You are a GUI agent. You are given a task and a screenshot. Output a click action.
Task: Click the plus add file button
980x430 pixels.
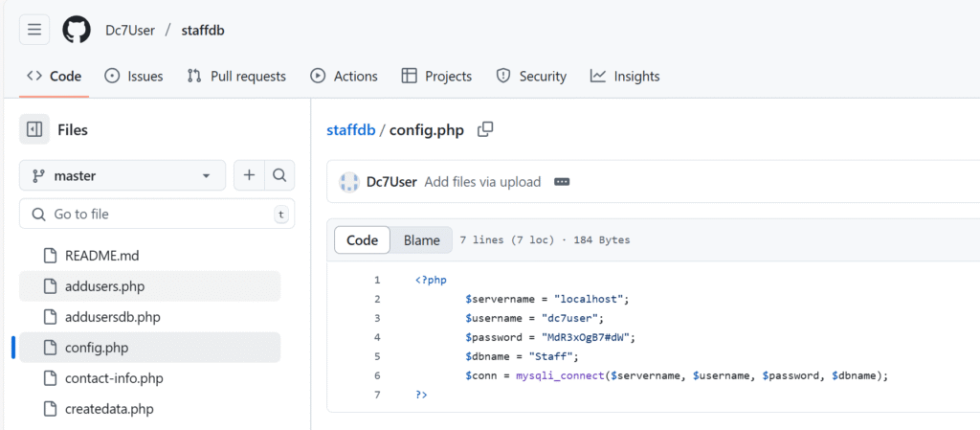pos(249,175)
